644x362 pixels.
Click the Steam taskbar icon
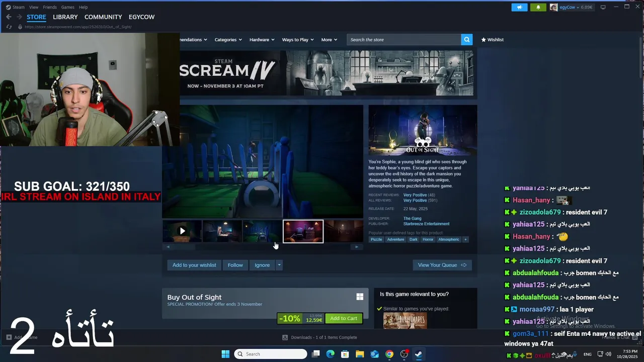(x=419, y=354)
